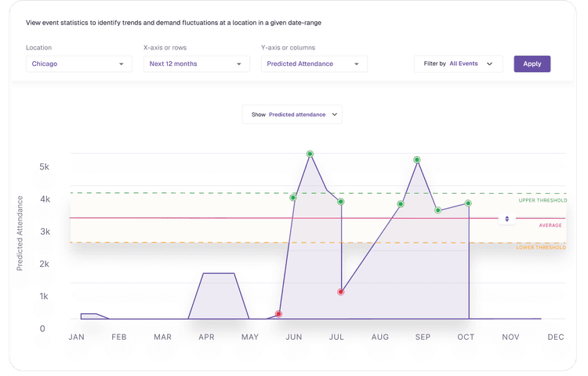Click the red data point in late May
Viewport: 588px width, 376px height.
tap(278, 314)
